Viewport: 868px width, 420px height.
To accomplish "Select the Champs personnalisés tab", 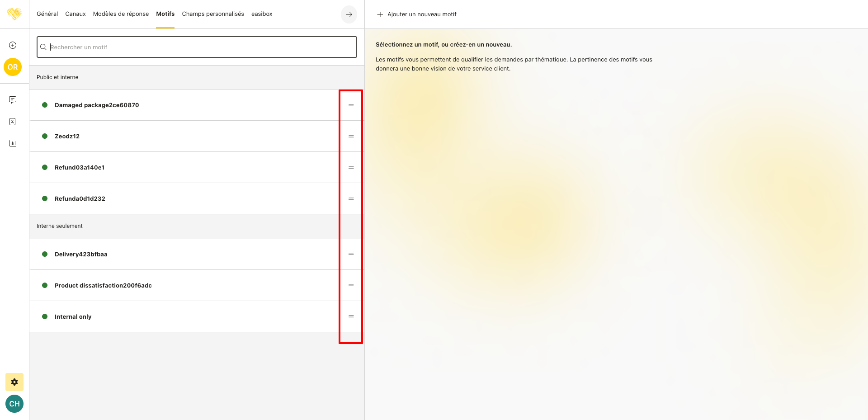I will click(x=213, y=14).
